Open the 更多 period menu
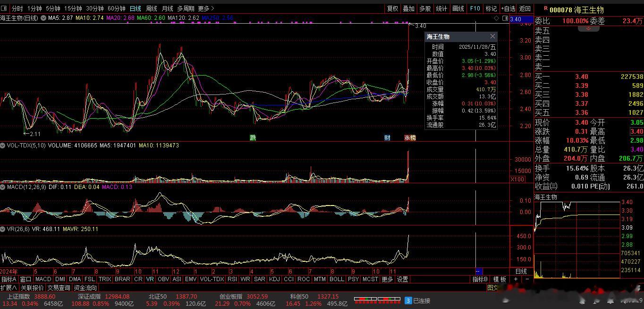Image resolution: width=644 pixels, height=309 pixels. (x=206, y=9)
